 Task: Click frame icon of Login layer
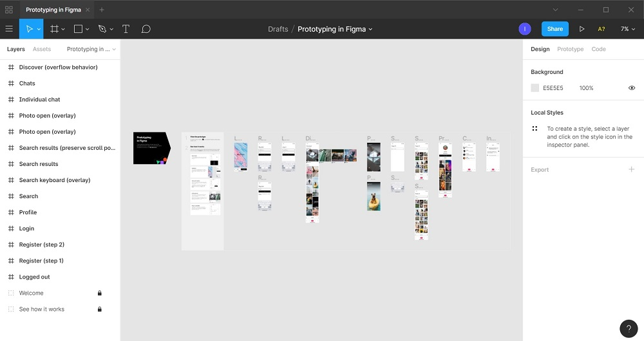coord(11,228)
